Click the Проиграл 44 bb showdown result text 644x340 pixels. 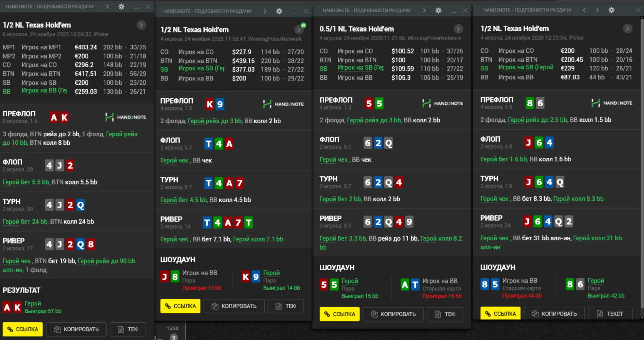coord(522,296)
